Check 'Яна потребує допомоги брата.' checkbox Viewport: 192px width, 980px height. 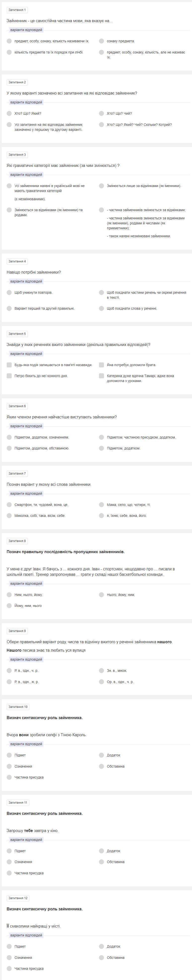click(101, 365)
